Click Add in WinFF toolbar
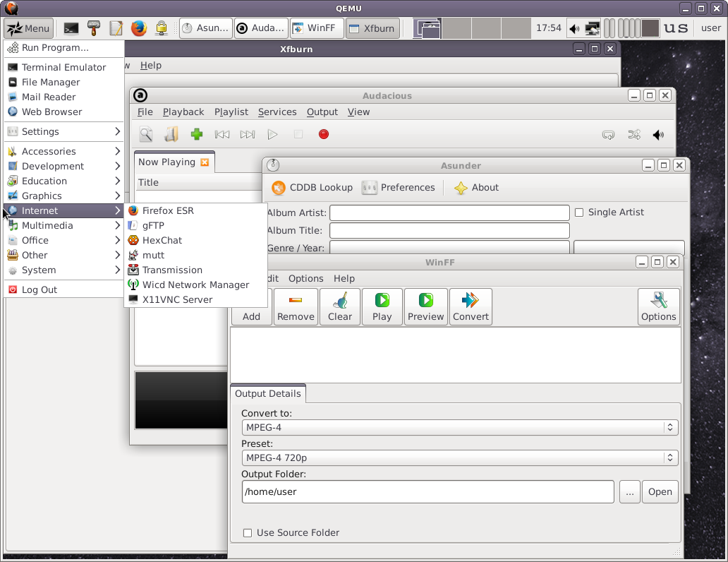This screenshot has width=728, height=562. pyautogui.click(x=251, y=307)
